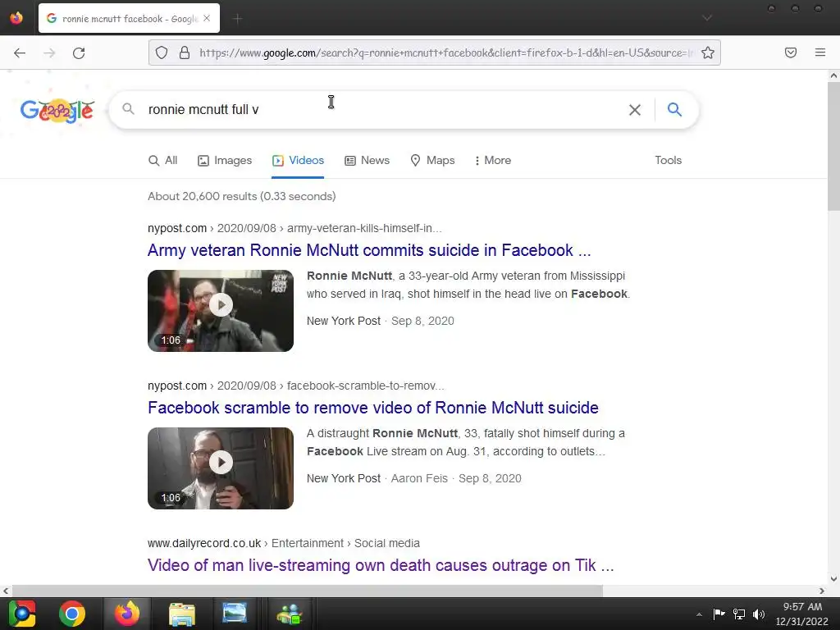840x630 pixels.
Task: Focus the Google search input field
Action: 383,110
